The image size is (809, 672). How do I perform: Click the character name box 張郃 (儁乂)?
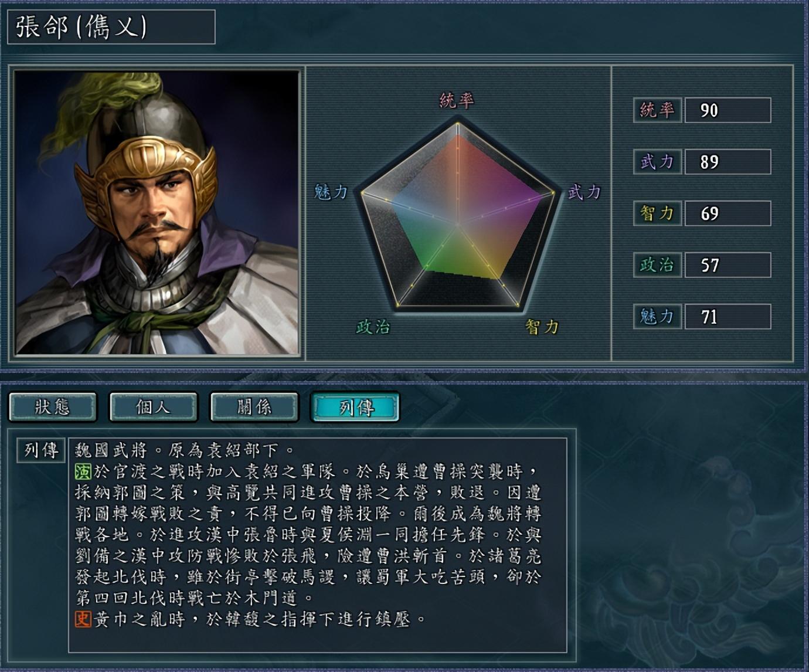tap(111, 27)
